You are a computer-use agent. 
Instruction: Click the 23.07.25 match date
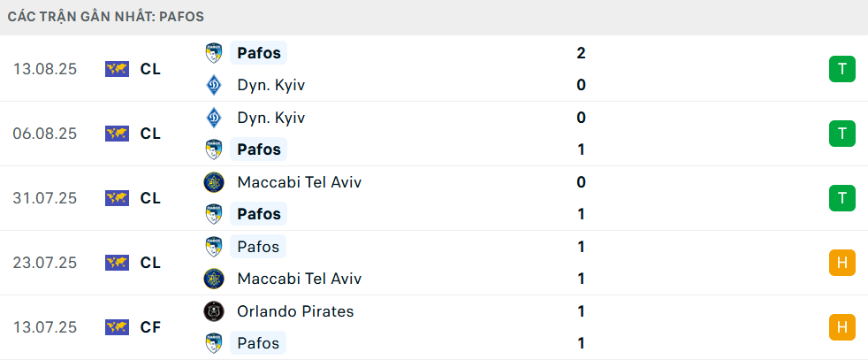point(45,263)
